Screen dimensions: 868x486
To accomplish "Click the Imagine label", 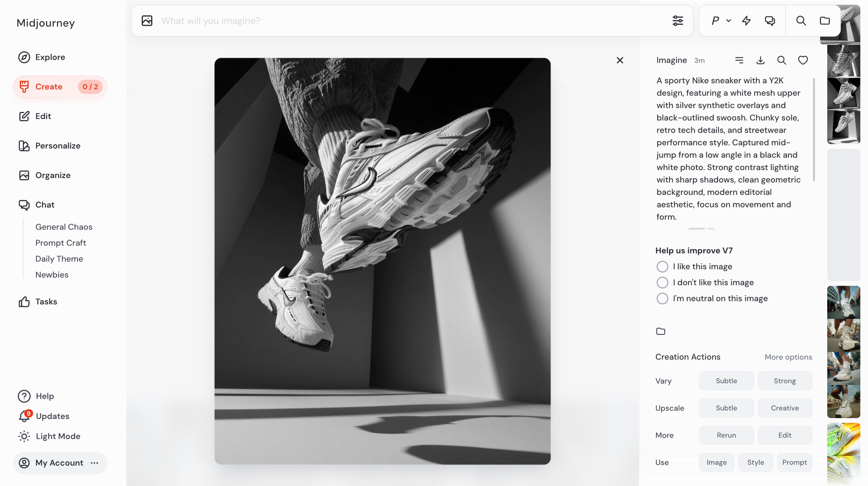I will click(671, 60).
